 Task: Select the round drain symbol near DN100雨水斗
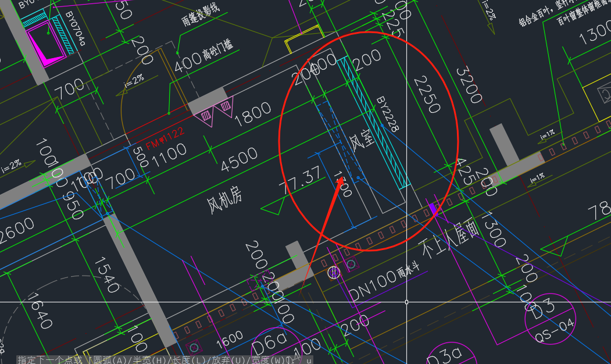pos(334,273)
